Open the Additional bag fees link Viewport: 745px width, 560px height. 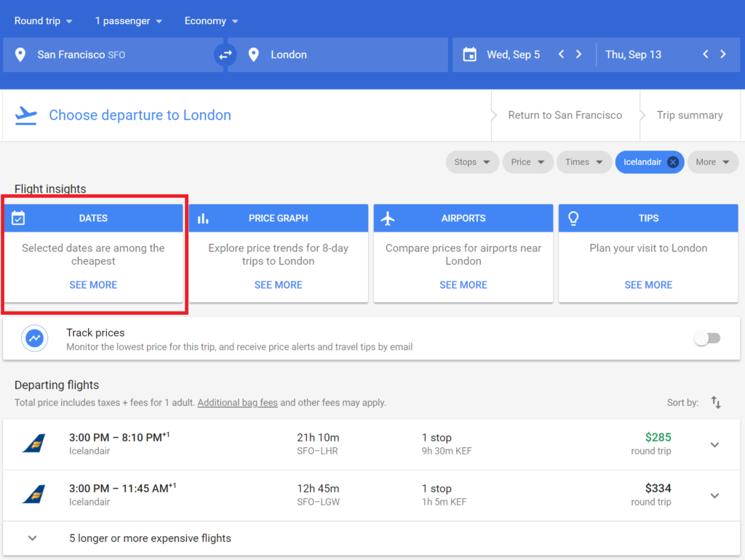click(237, 402)
